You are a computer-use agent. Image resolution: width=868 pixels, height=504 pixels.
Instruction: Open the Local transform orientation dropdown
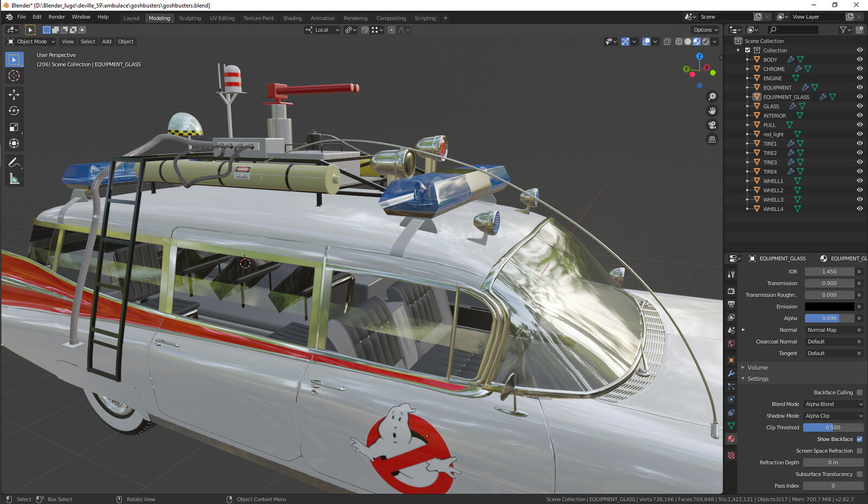(x=322, y=30)
